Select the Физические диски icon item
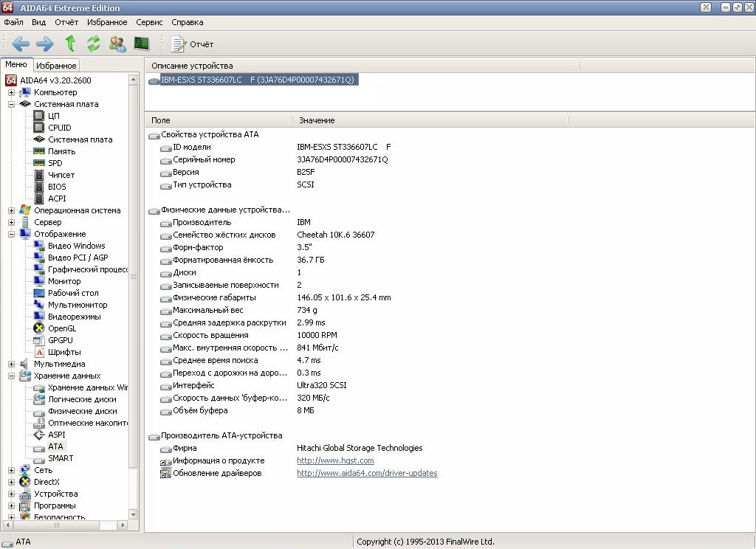This screenshot has height=549, width=756. pyautogui.click(x=39, y=412)
